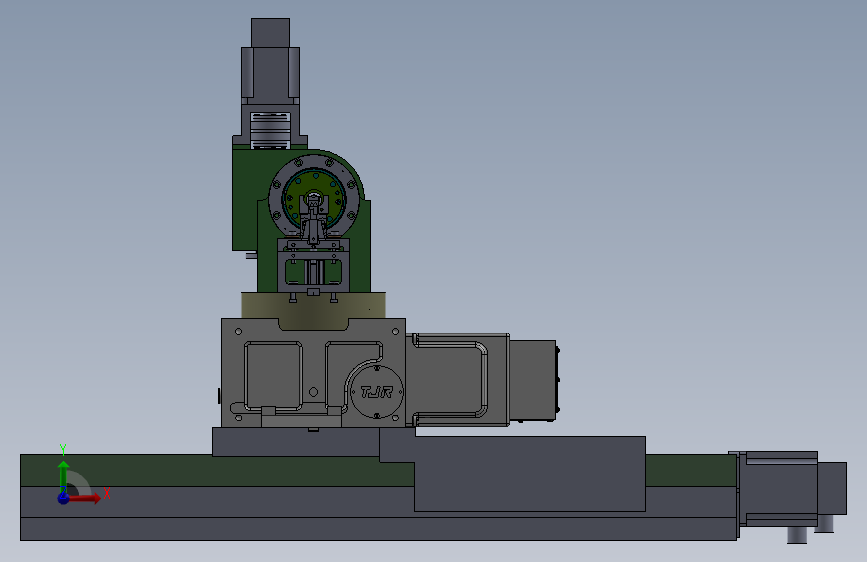Select the top-left bolt hole on gearbox
867x562 pixels.
point(238,331)
